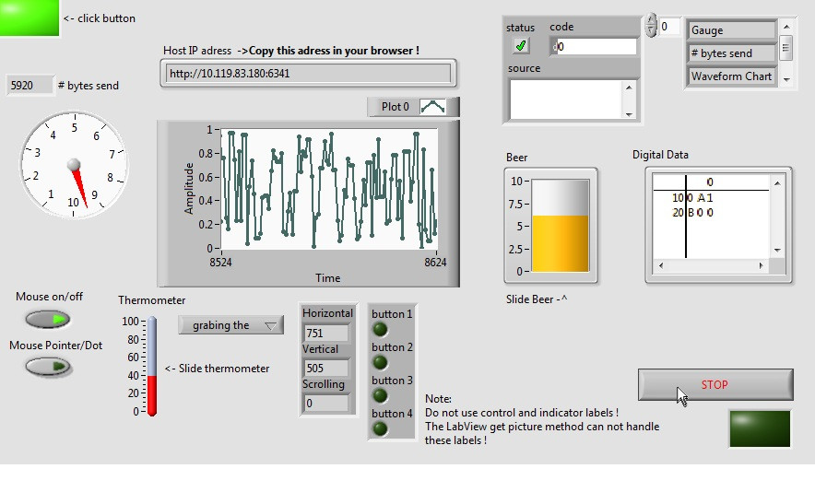The height and width of the screenshot is (504, 815).
Task: Toggle the Mouse Pointer/Dot switch
Action: pyautogui.click(x=48, y=367)
